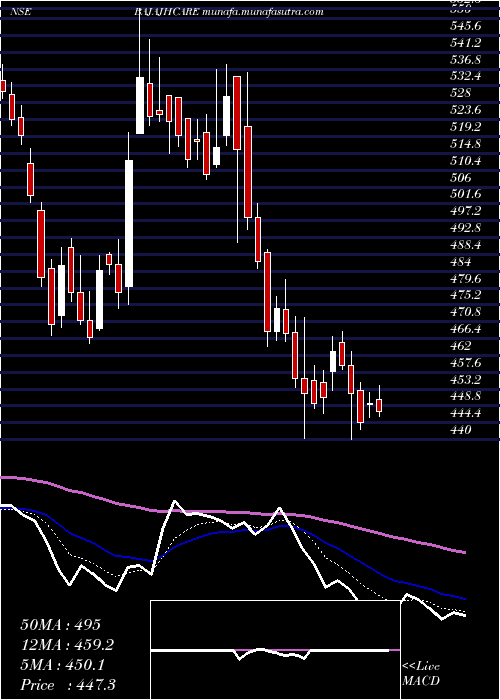Click the <<Live MACD label
This screenshot has width=500, height=700.
click(x=421, y=674)
